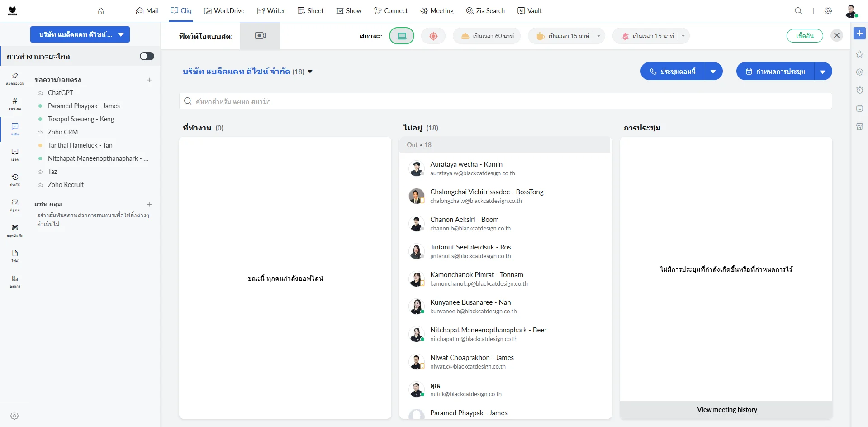Open the reminders alarm clock icon

859,90
